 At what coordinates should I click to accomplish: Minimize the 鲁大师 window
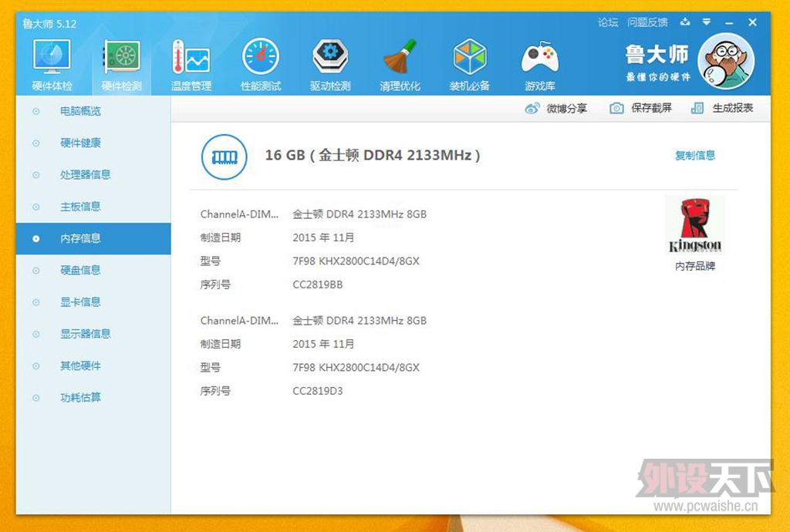(729, 22)
